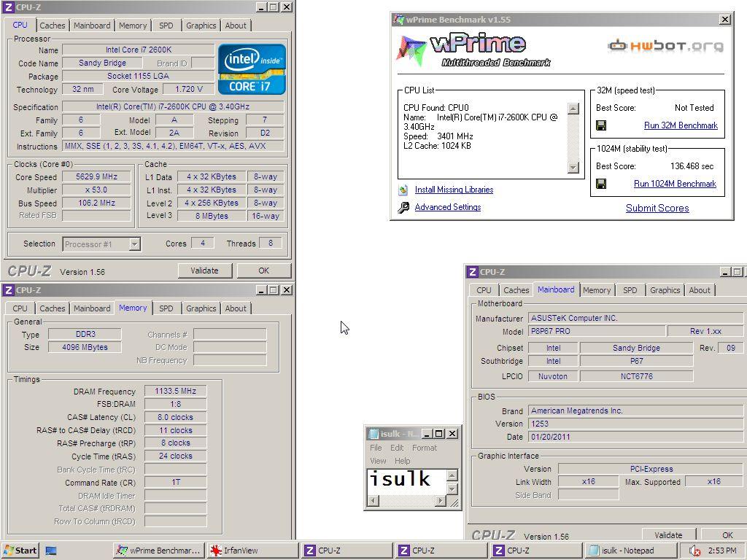
Task: Click the LPCIO NCT6776 value
Action: coord(636,376)
